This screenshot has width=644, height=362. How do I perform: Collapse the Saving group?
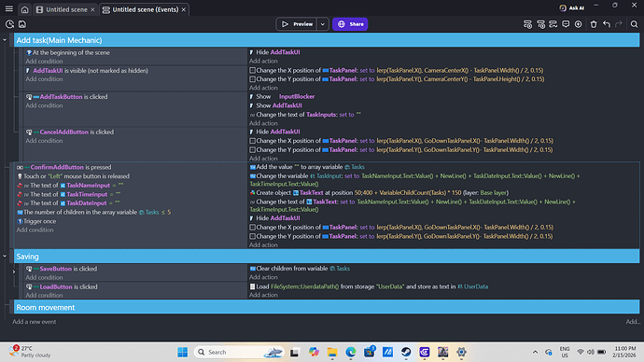5,257
